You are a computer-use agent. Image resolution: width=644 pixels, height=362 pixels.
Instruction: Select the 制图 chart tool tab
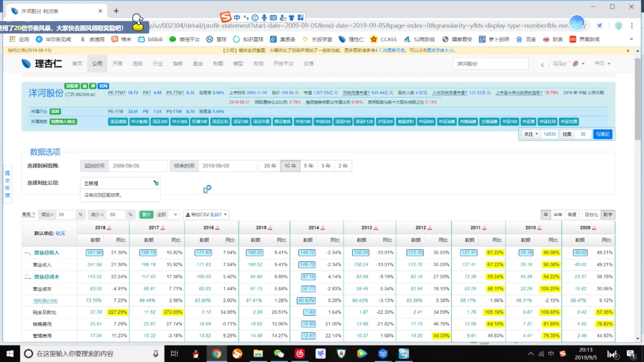218,63
